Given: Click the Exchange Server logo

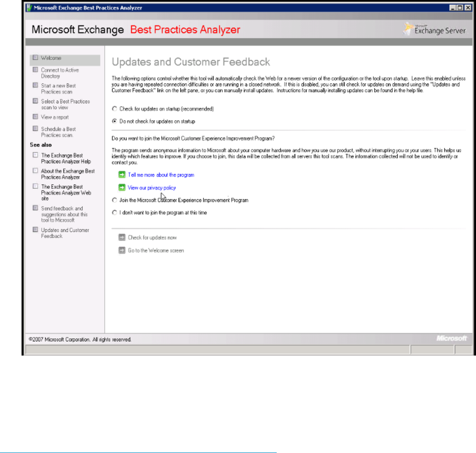Looking at the screenshot, I should coord(434,29).
